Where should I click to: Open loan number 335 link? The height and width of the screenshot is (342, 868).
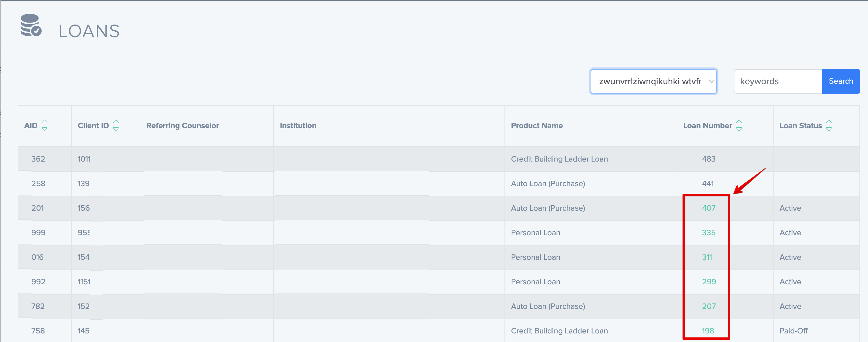click(708, 233)
